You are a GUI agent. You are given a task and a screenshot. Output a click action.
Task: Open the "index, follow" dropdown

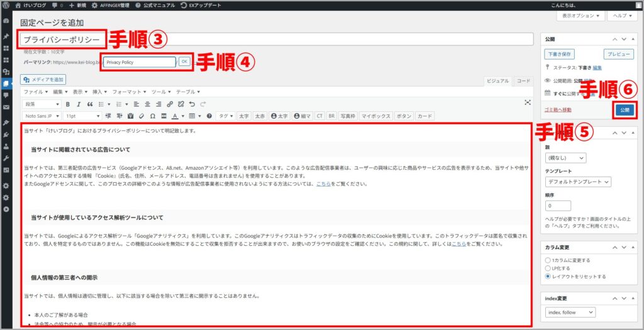570,312
